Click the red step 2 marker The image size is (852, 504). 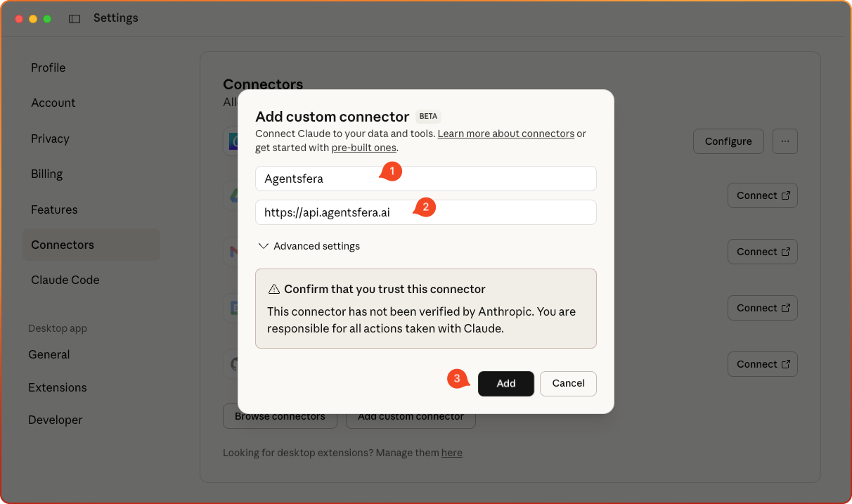point(425,207)
